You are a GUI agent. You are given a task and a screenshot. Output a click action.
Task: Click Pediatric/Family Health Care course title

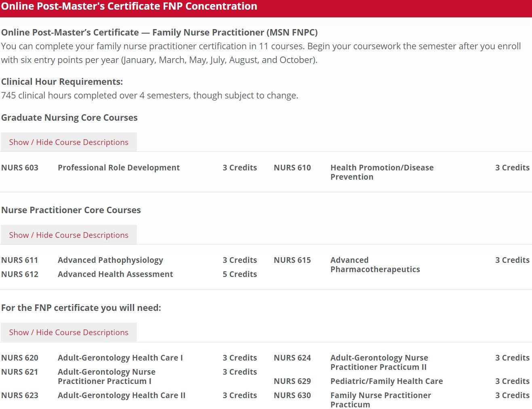387,381
